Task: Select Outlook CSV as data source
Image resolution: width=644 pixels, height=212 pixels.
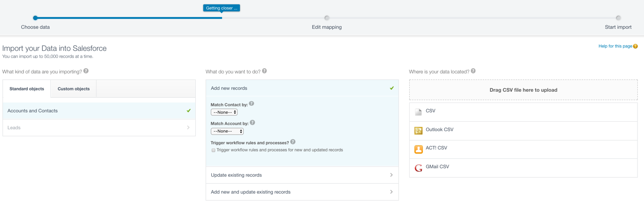Action: (x=524, y=131)
